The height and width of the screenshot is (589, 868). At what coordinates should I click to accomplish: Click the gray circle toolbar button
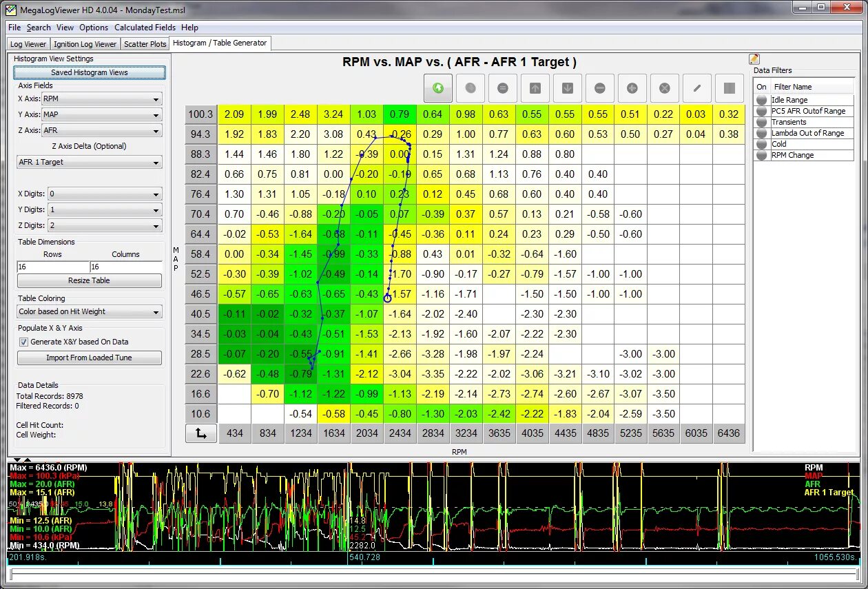click(470, 88)
